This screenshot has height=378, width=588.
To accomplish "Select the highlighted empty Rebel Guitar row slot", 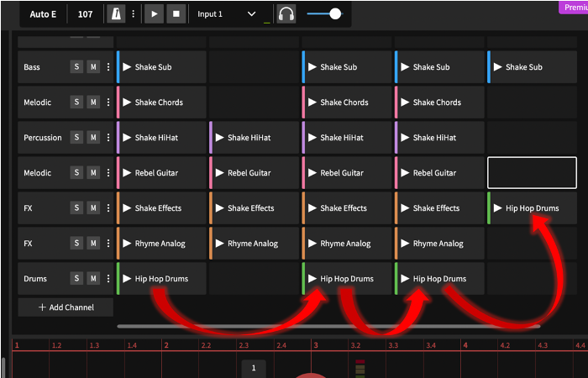I will click(532, 173).
